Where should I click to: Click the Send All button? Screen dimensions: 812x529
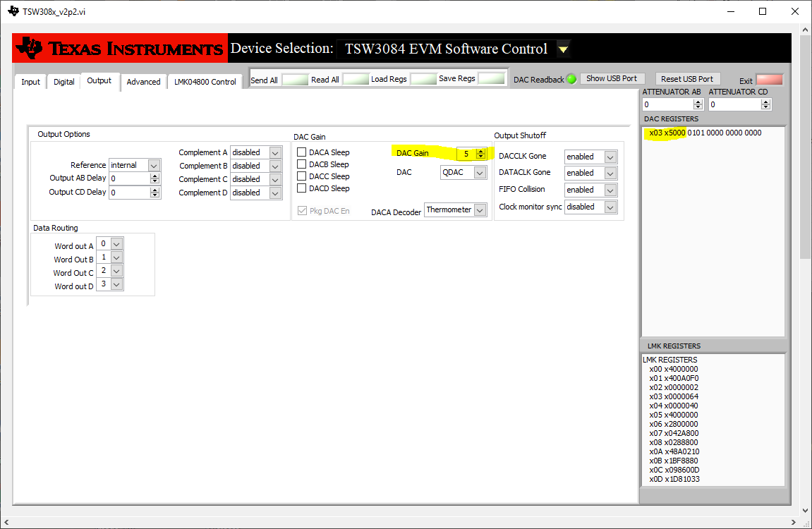[x=295, y=79]
